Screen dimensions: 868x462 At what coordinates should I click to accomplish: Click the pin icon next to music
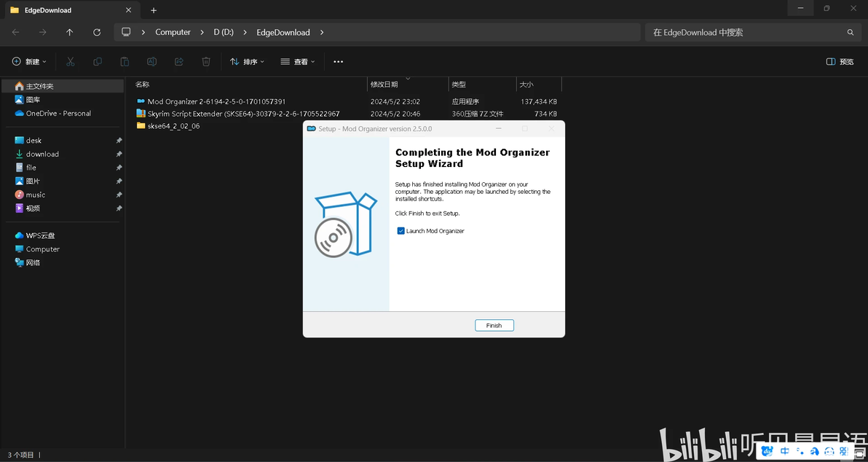(119, 195)
